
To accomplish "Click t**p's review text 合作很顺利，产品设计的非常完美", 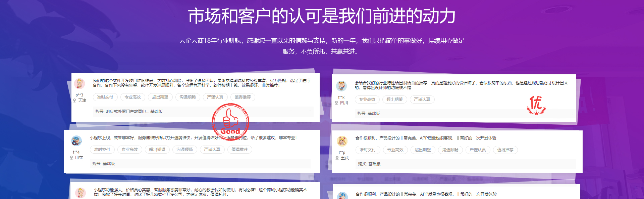I will [x=426, y=138].
